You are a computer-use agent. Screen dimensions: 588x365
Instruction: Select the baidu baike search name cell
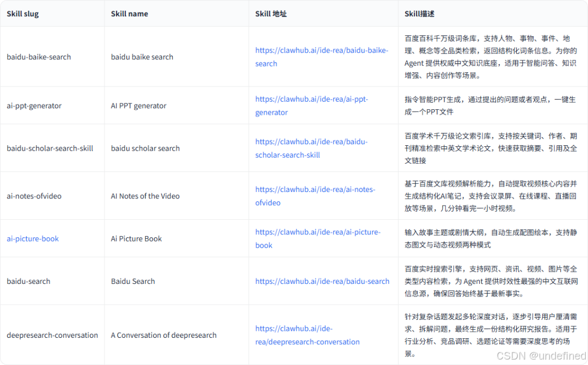tap(141, 57)
